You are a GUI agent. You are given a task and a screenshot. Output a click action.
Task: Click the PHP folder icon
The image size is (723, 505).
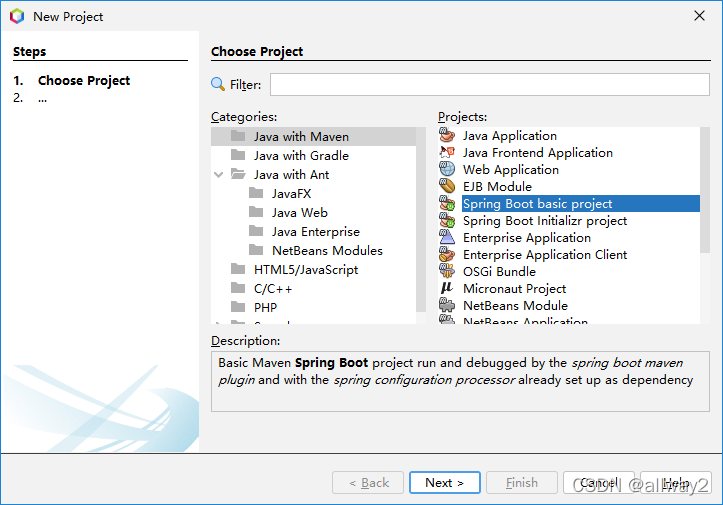point(238,307)
